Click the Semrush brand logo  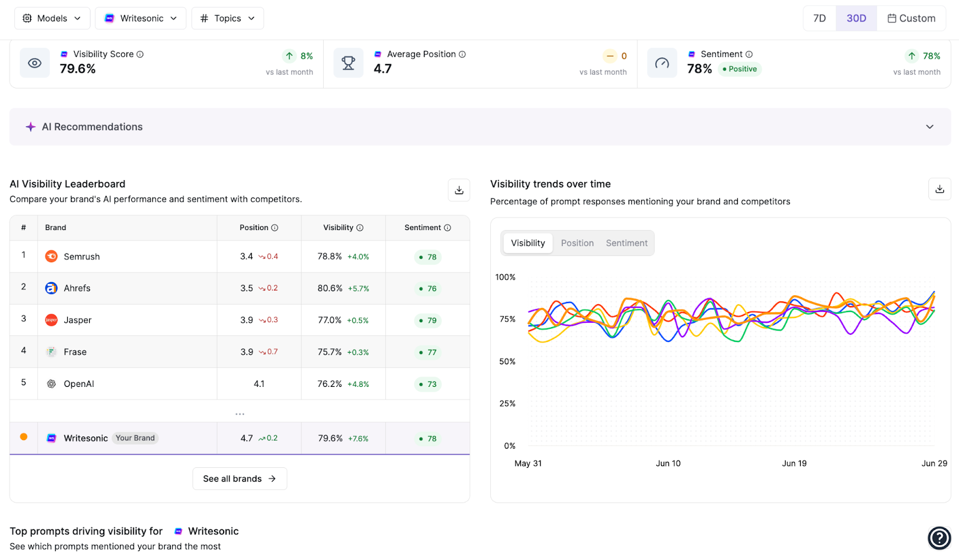click(x=52, y=256)
